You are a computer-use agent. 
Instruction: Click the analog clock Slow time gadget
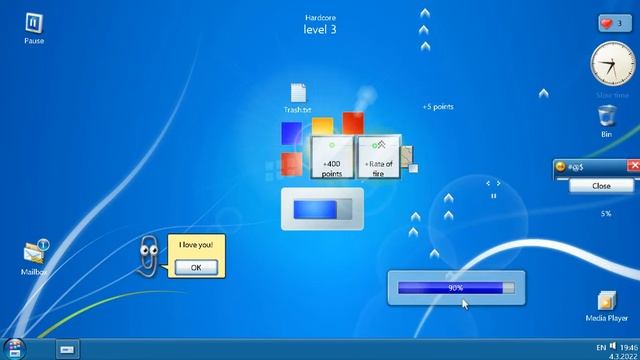[x=613, y=63]
